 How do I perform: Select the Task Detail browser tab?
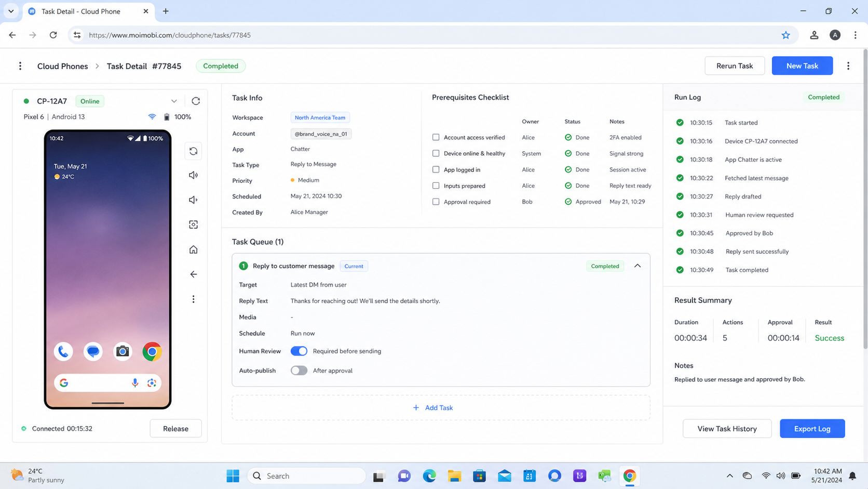[x=87, y=11]
